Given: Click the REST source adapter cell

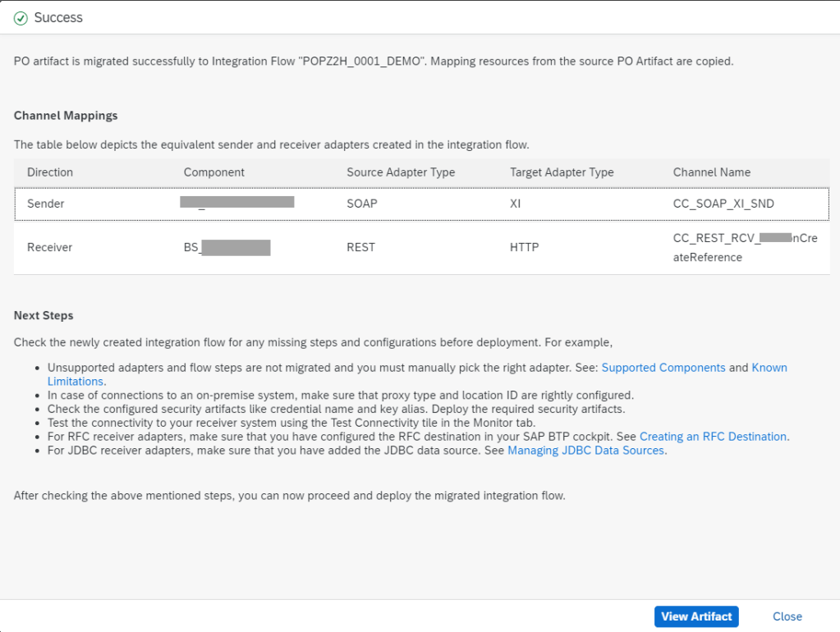Looking at the screenshot, I should [360, 247].
